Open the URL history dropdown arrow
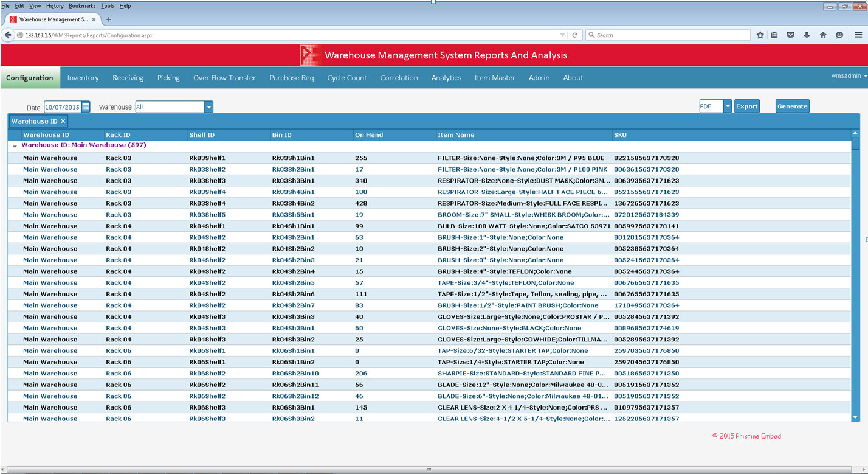Screen dimensions: 868x474 coord(562,35)
